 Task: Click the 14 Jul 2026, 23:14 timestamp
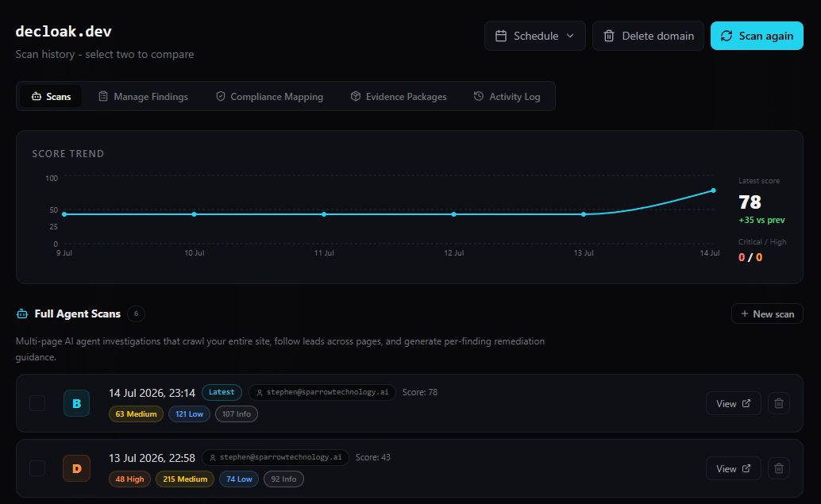[152, 393]
